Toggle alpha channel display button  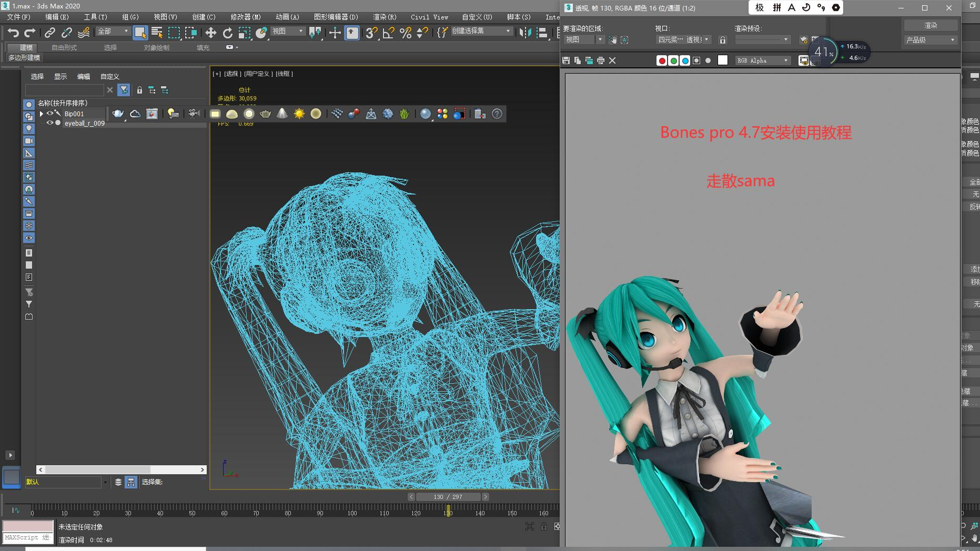[x=696, y=60]
